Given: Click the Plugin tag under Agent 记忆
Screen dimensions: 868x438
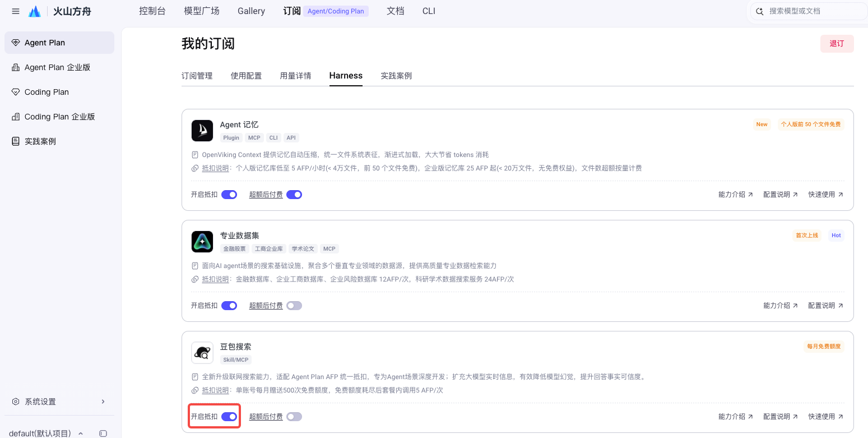Looking at the screenshot, I should point(231,138).
